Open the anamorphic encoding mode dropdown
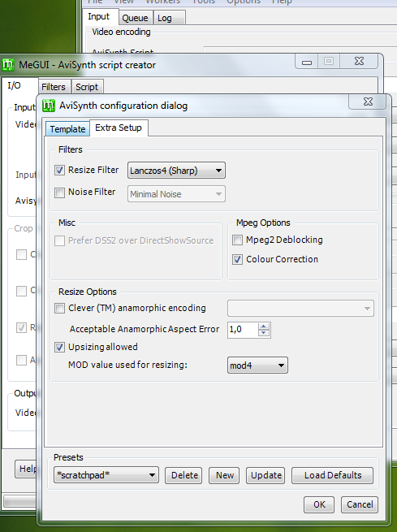The width and height of the screenshot is (397, 532). 300,308
